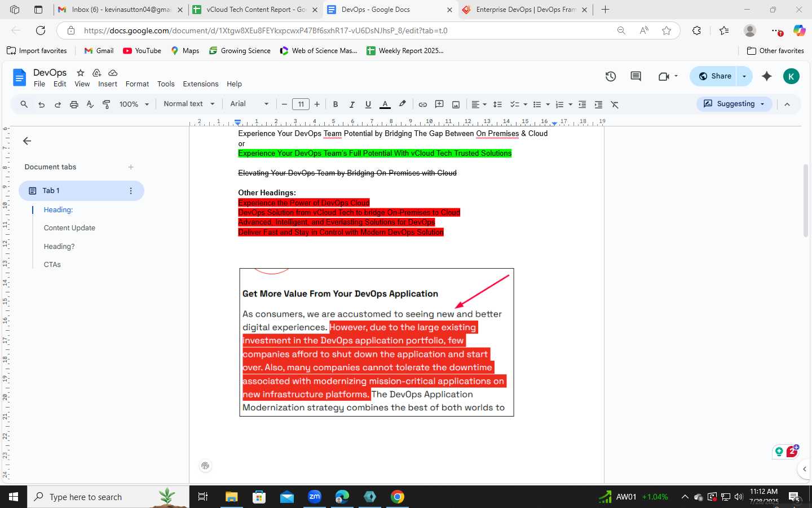Click the Share button
This screenshot has height=508, width=812.
coord(713,76)
